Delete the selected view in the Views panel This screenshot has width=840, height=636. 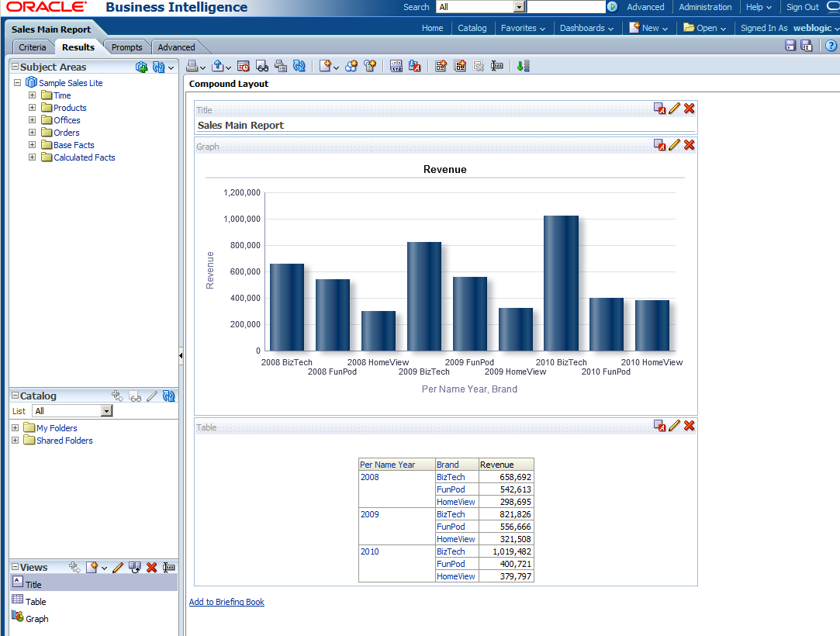pos(150,567)
